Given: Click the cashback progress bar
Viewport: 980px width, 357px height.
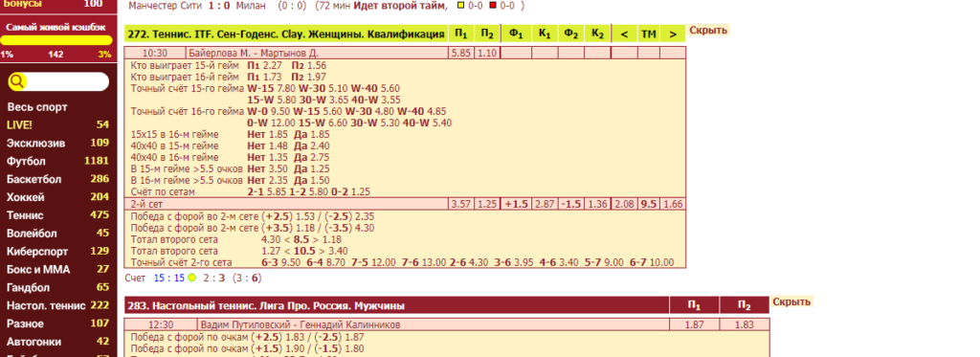Looking at the screenshot, I should click(x=56, y=40).
